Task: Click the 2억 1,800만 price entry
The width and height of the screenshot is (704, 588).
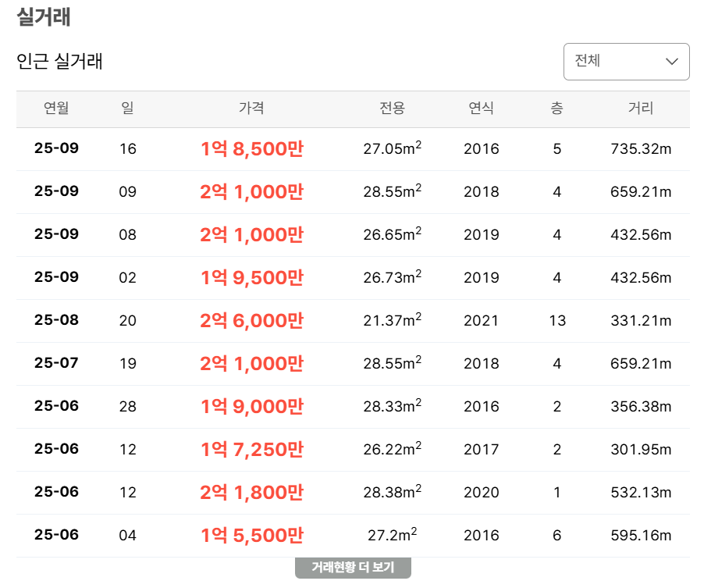Action: pos(251,492)
